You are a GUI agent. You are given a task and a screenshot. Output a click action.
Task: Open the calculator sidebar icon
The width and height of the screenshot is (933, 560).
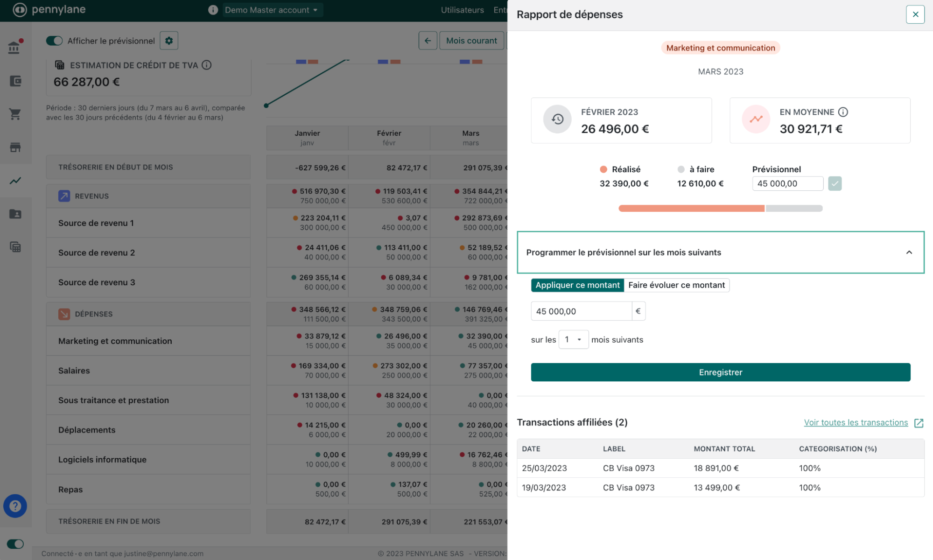pyautogui.click(x=15, y=247)
